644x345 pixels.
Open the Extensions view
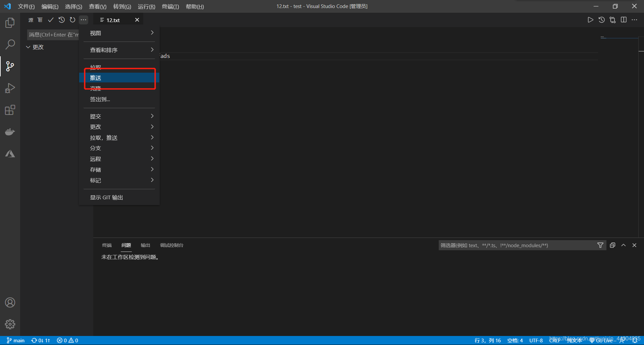pyautogui.click(x=10, y=110)
